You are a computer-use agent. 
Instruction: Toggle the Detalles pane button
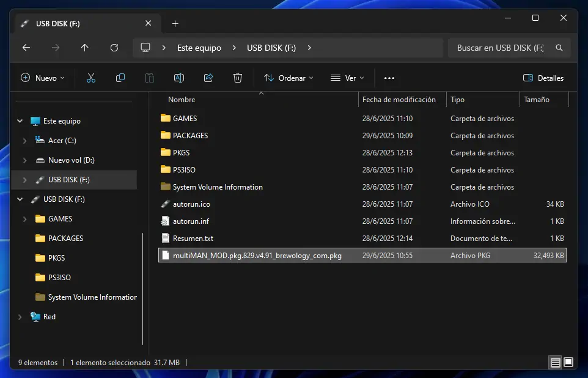[x=543, y=78]
